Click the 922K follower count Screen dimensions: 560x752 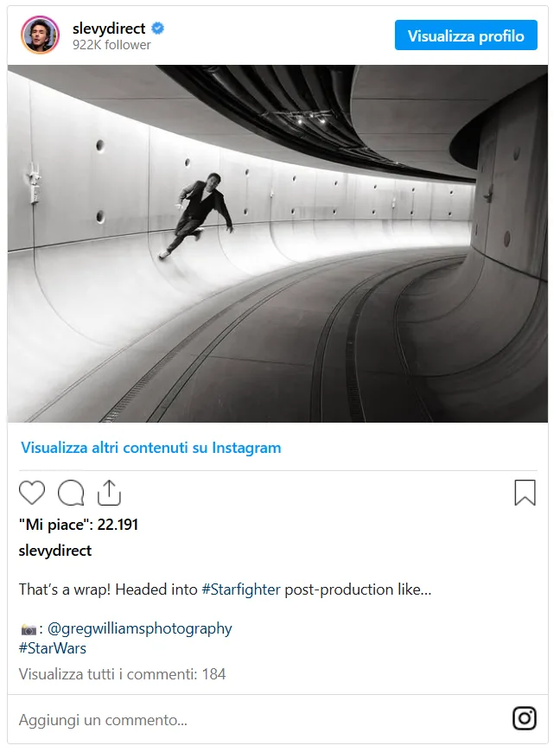coord(111,45)
